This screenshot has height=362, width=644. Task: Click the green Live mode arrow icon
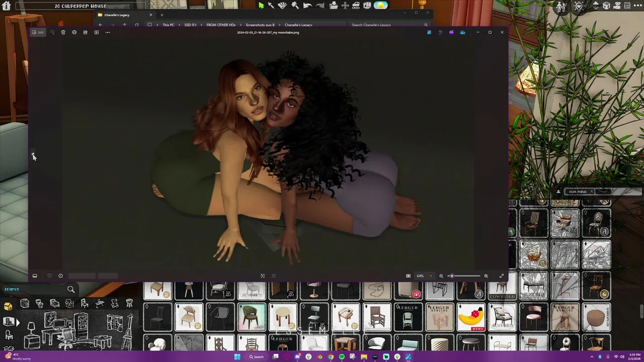tap(261, 6)
